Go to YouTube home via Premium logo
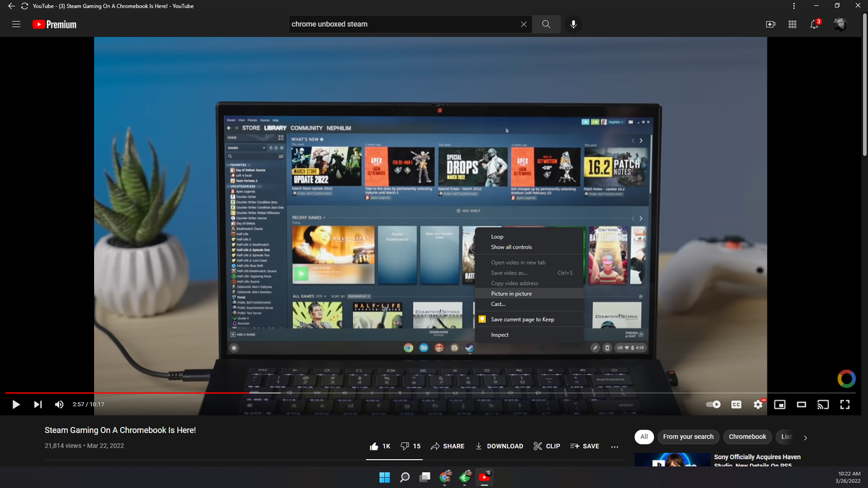 coord(54,25)
